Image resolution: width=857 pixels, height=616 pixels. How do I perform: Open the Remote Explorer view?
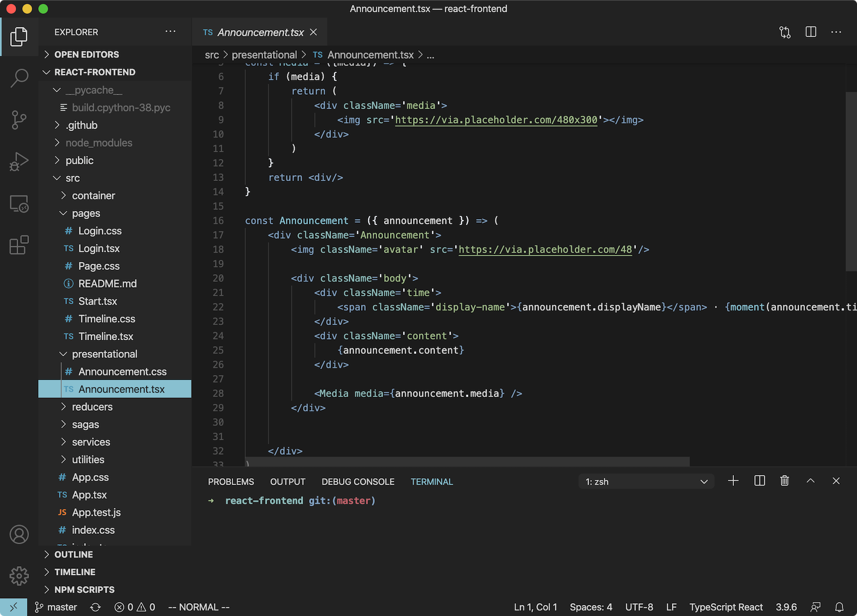tap(19, 204)
